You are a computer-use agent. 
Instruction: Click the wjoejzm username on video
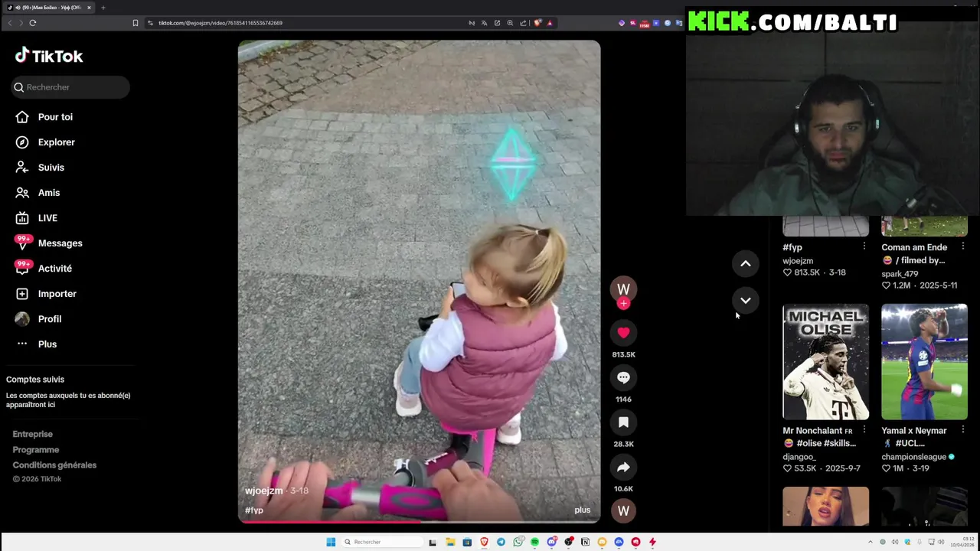pyautogui.click(x=263, y=491)
